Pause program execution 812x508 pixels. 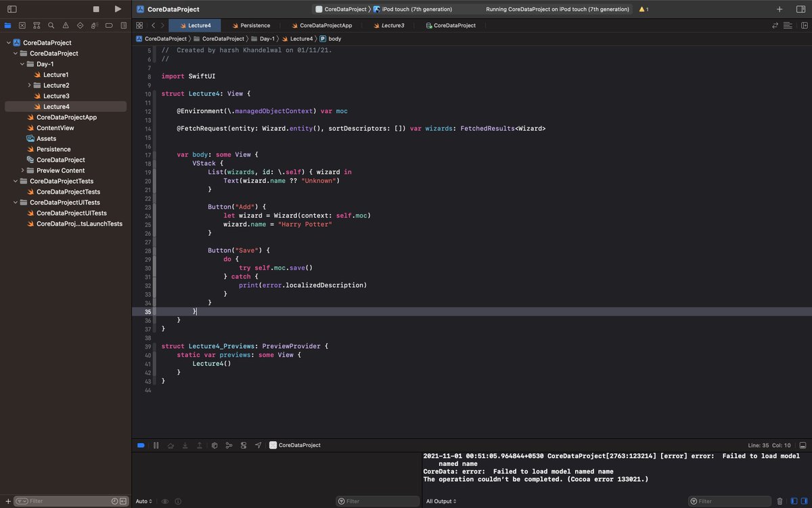156,445
